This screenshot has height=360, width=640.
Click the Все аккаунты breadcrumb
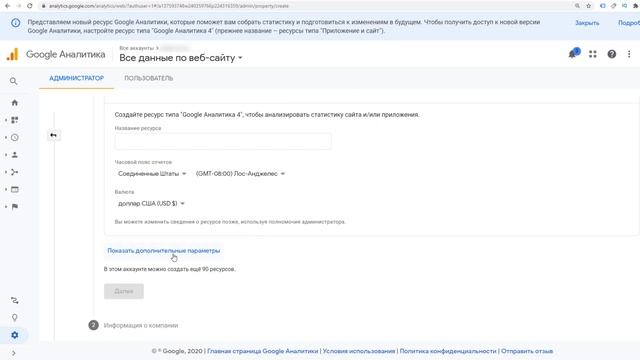point(136,48)
